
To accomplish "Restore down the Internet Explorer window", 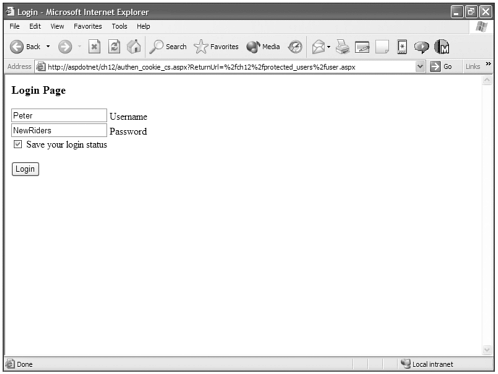I will coord(471,12).
